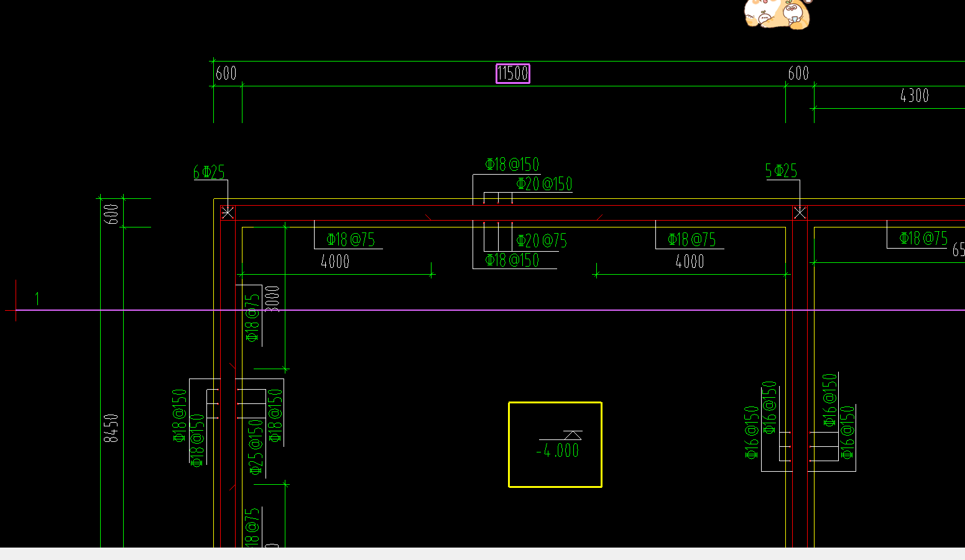
Task: Click the 600 dimension left of 4300
Action: click(798, 73)
